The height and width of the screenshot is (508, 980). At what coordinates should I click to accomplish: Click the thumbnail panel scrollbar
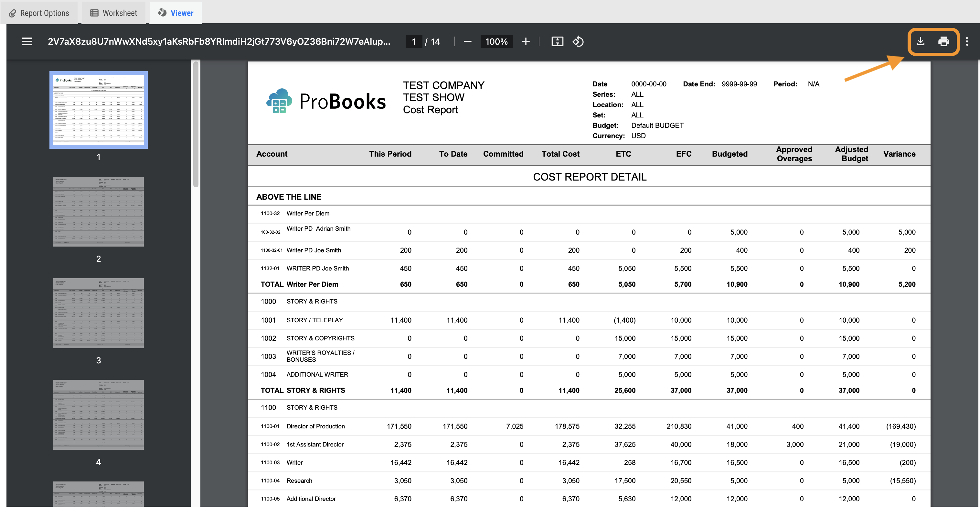pos(196,125)
